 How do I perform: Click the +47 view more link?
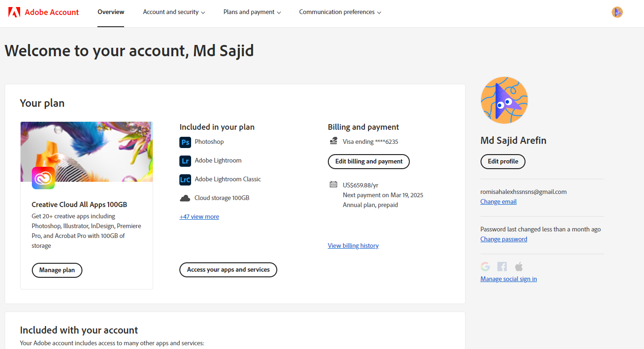pyautogui.click(x=199, y=217)
